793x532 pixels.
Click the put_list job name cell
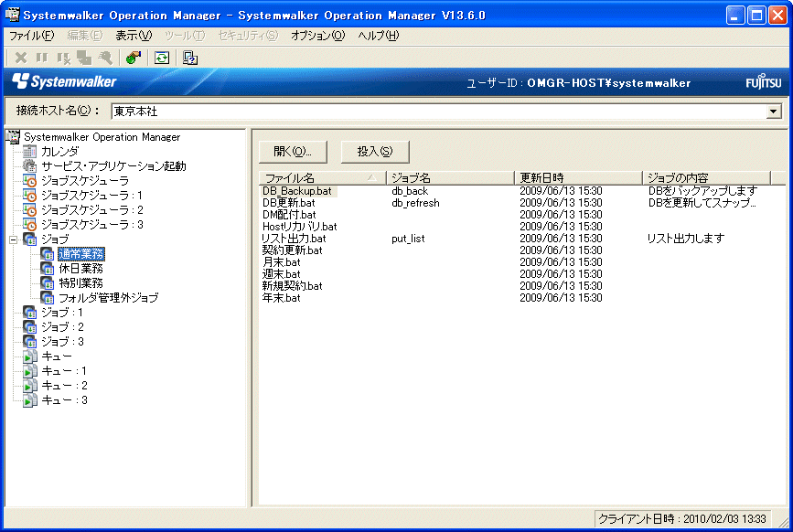click(x=408, y=239)
